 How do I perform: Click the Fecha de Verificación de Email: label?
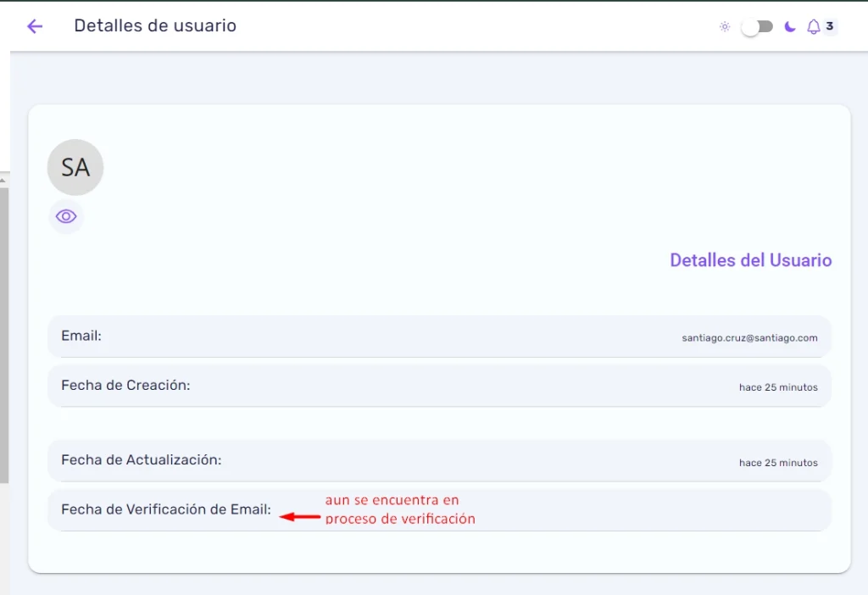166,509
